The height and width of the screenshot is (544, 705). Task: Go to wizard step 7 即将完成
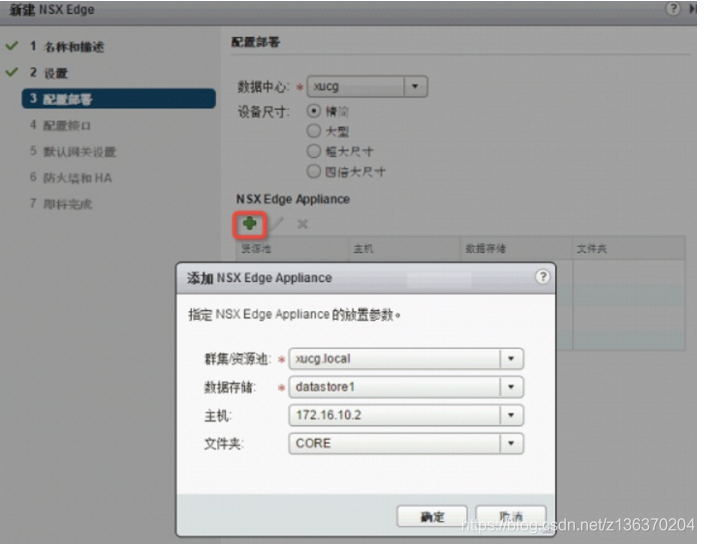[61, 204]
